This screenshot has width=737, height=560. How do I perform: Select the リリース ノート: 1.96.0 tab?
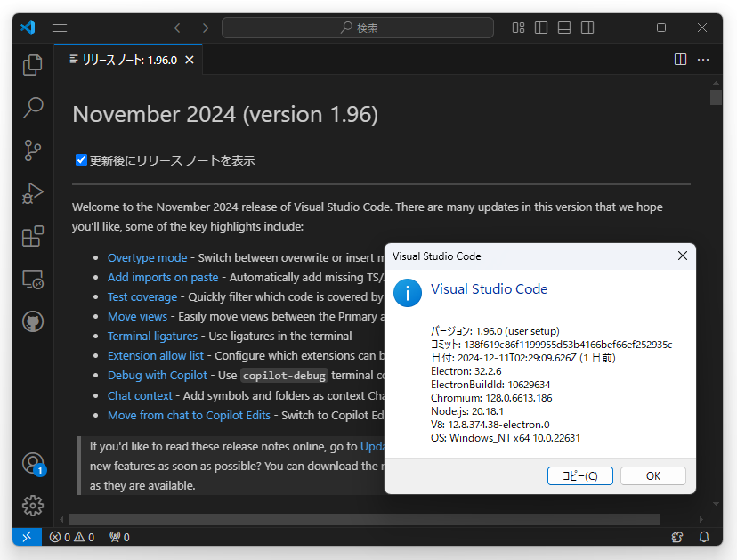coord(125,59)
